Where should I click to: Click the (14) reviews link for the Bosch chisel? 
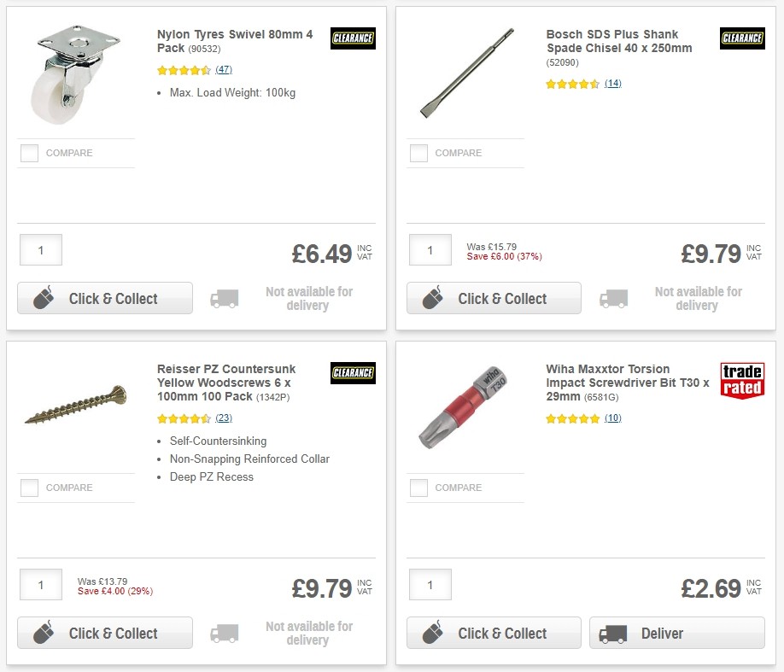tap(613, 84)
